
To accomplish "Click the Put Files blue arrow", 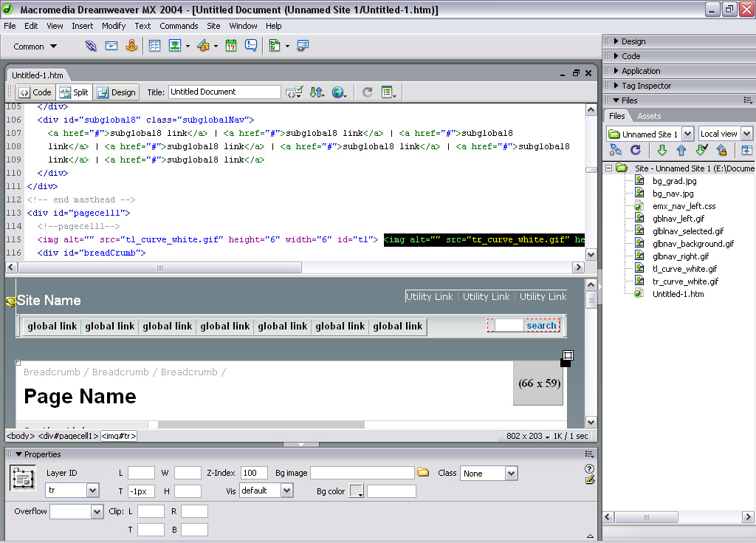I will [681, 150].
